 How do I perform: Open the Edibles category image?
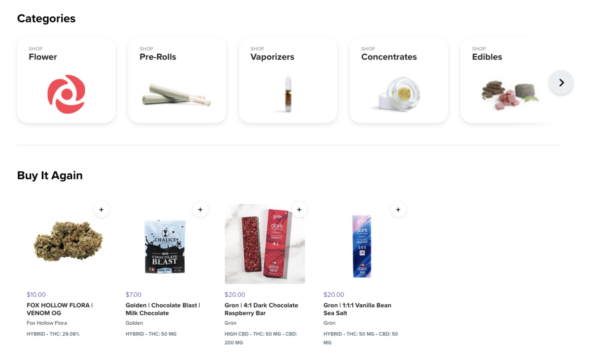click(x=510, y=95)
